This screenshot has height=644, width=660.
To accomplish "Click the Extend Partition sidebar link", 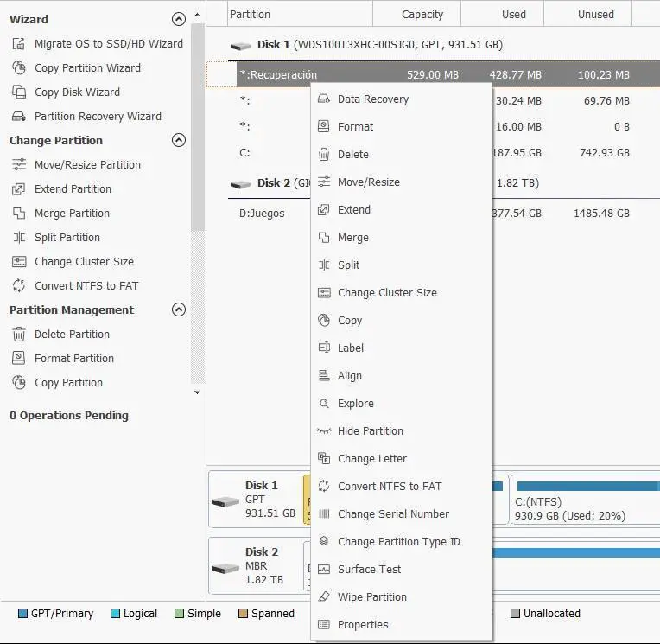I will [x=73, y=188].
